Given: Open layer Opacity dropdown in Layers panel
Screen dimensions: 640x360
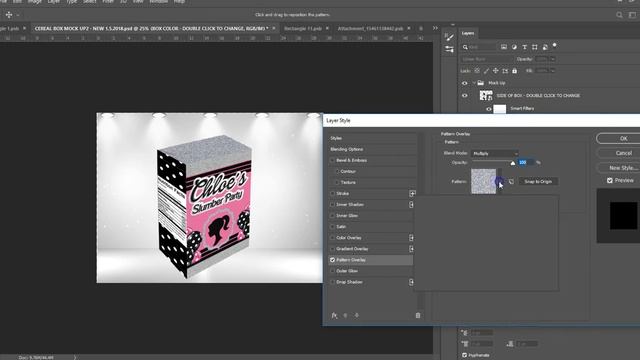Looking at the screenshot, I should (x=553, y=59).
